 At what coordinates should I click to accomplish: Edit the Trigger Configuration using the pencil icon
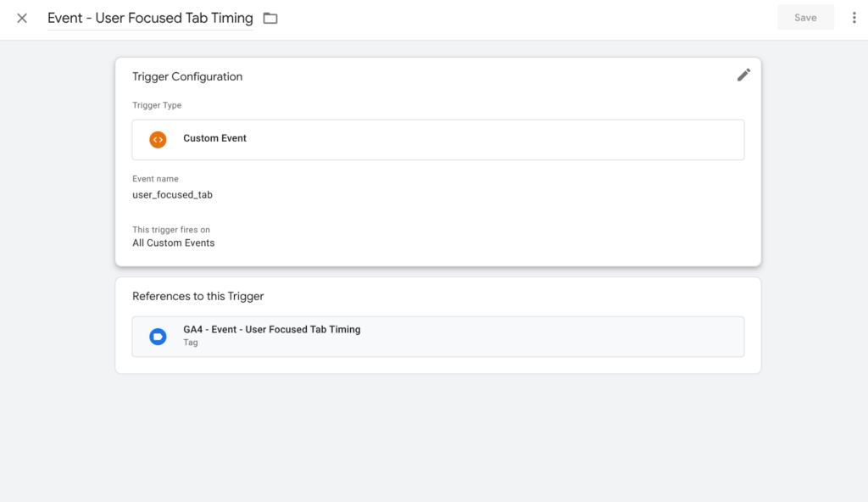(743, 75)
